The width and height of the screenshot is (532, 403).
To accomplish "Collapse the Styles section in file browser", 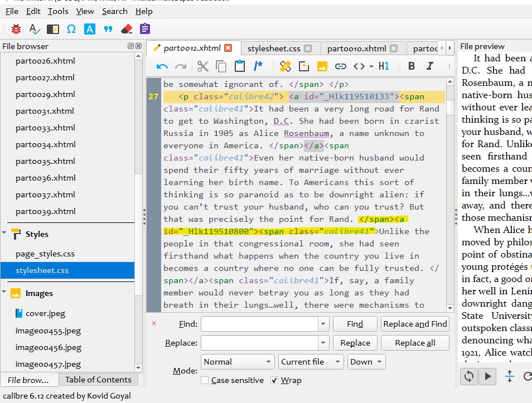I will 4,234.
